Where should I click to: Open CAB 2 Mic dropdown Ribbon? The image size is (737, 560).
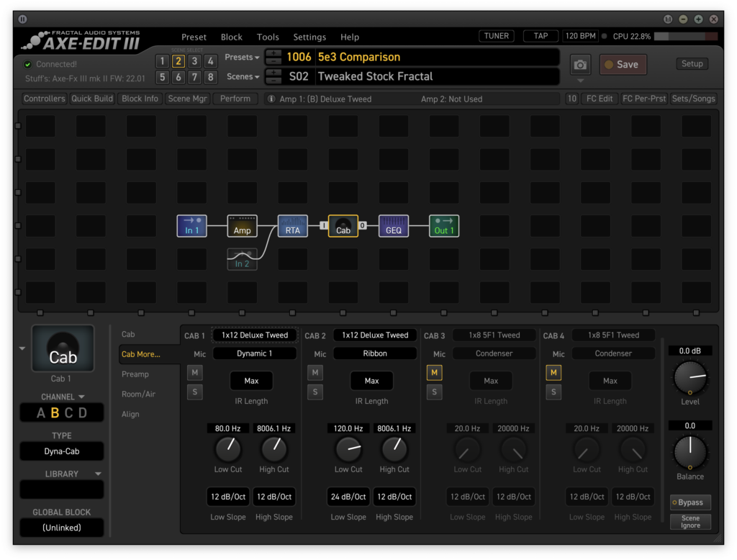[375, 353]
